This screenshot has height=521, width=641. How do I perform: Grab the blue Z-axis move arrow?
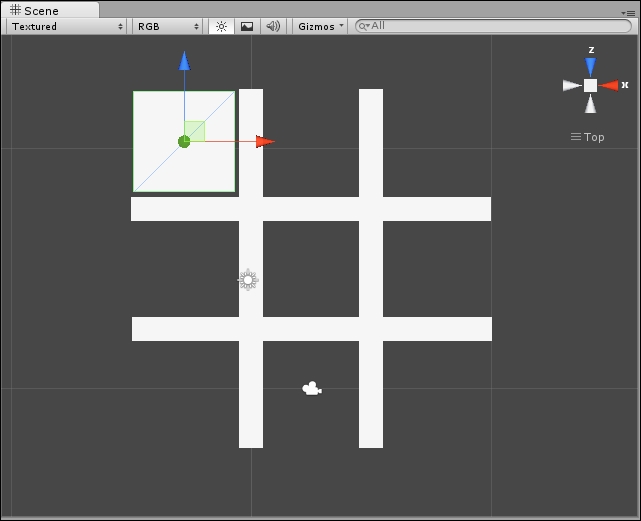(184, 61)
